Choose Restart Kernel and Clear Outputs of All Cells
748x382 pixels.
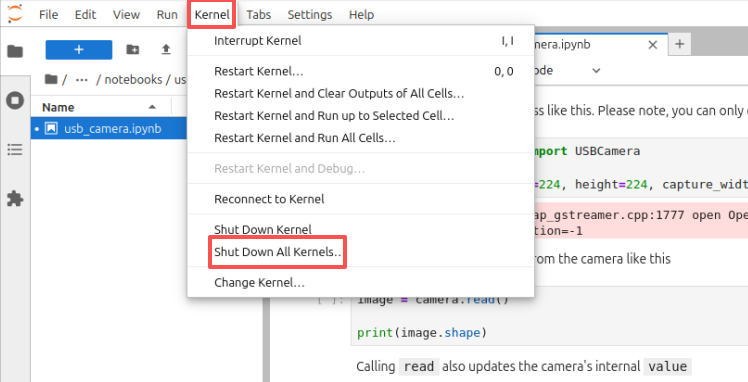[x=361, y=93]
